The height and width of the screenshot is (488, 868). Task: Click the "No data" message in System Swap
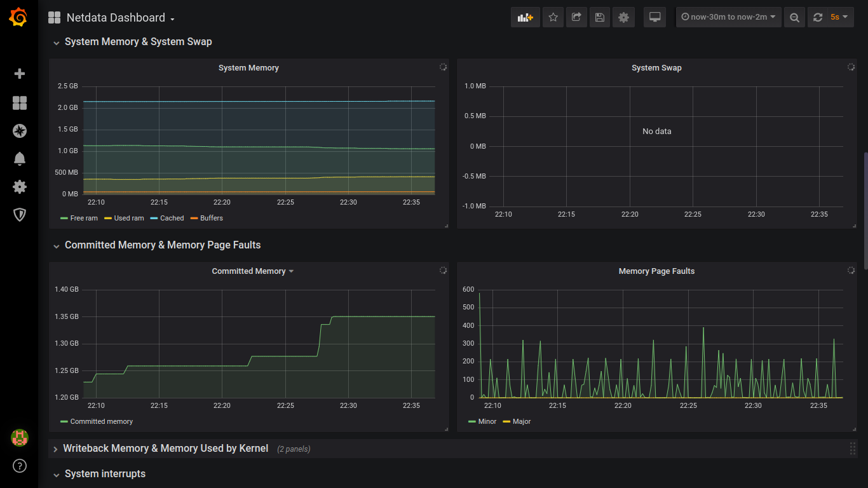tap(657, 132)
